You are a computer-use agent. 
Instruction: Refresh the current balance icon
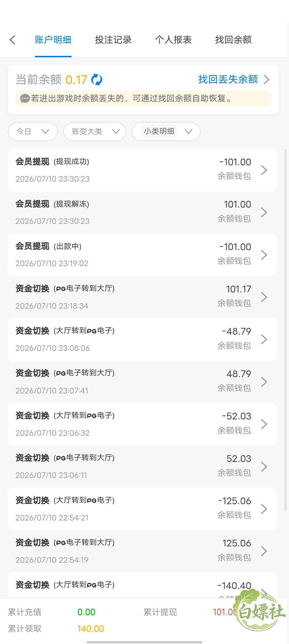[97, 80]
